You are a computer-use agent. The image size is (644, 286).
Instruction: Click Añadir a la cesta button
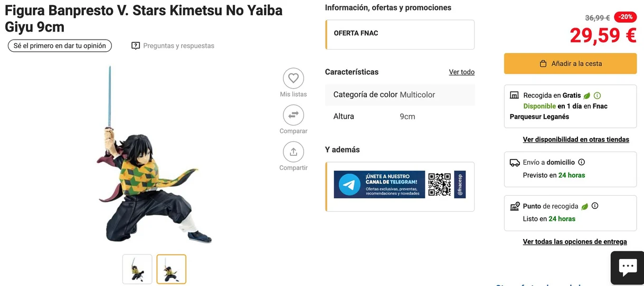point(571,63)
